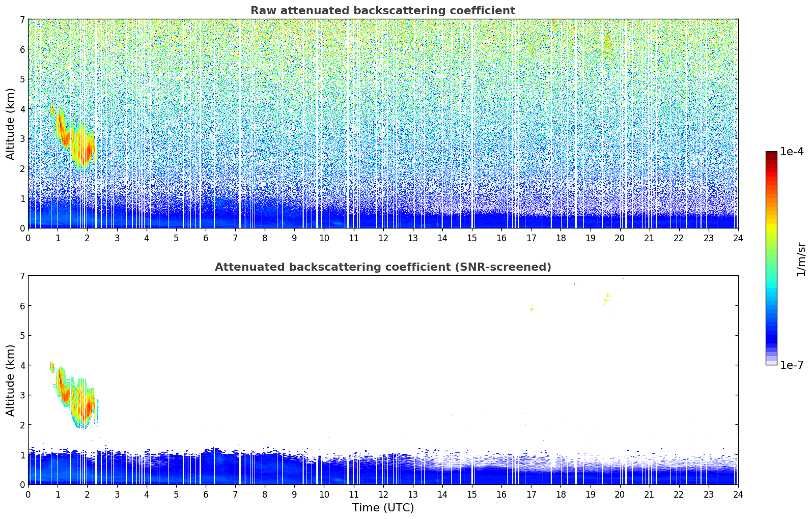Click the yellow-green spot near 19.5 UTC in the bottom plot
The height and width of the screenshot is (519, 812).
point(607,298)
